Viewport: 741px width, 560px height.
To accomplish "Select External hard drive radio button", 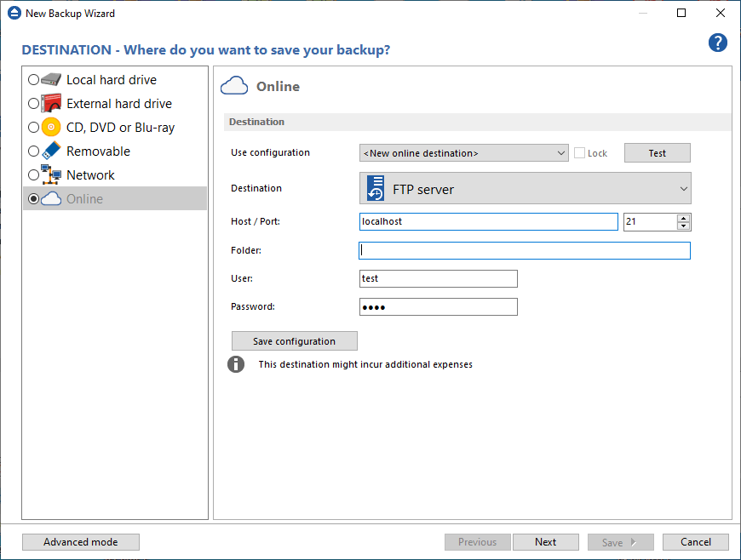I will (x=33, y=104).
